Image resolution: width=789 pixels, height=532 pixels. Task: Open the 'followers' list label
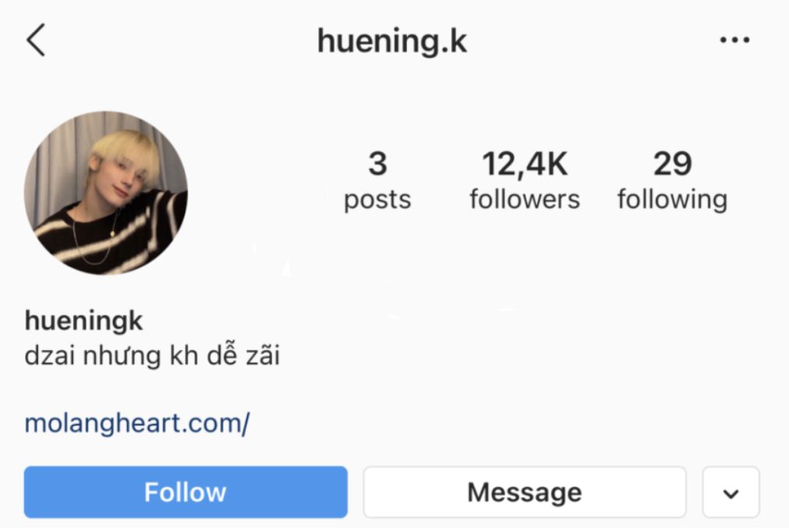(524, 199)
